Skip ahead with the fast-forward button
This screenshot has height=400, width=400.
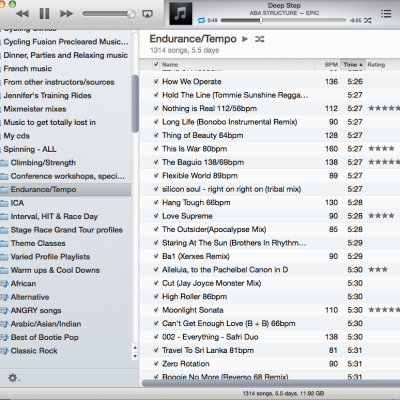[66, 14]
